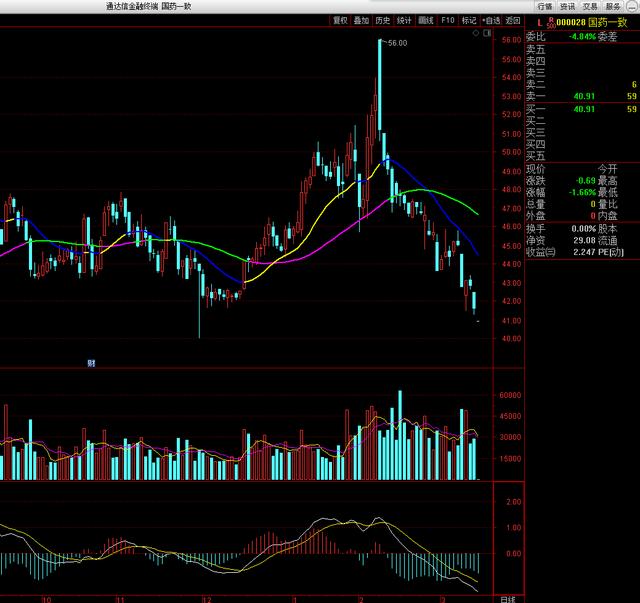Click the stock code 000028
This screenshot has height=603, width=640.
click(x=571, y=22)
